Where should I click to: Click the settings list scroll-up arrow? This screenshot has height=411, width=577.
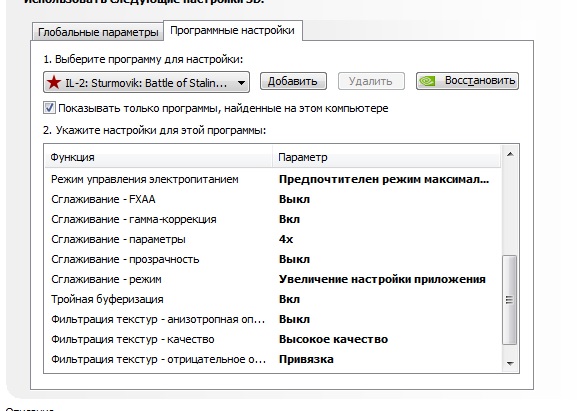tap(510, 154)
